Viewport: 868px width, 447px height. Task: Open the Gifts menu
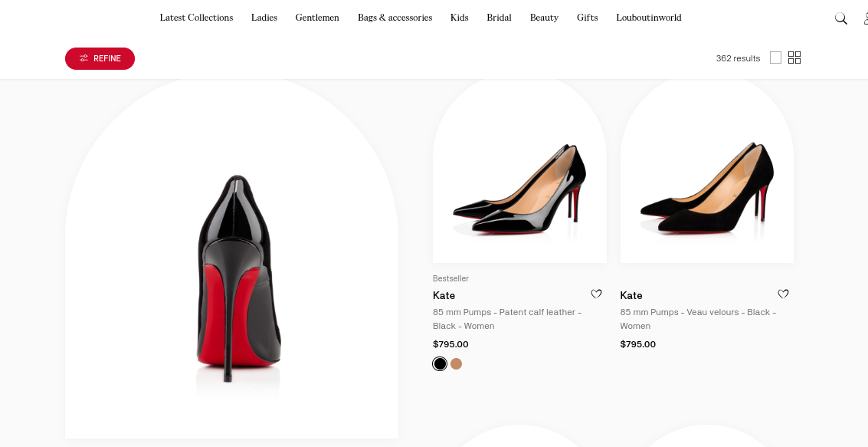coord(588,18)
